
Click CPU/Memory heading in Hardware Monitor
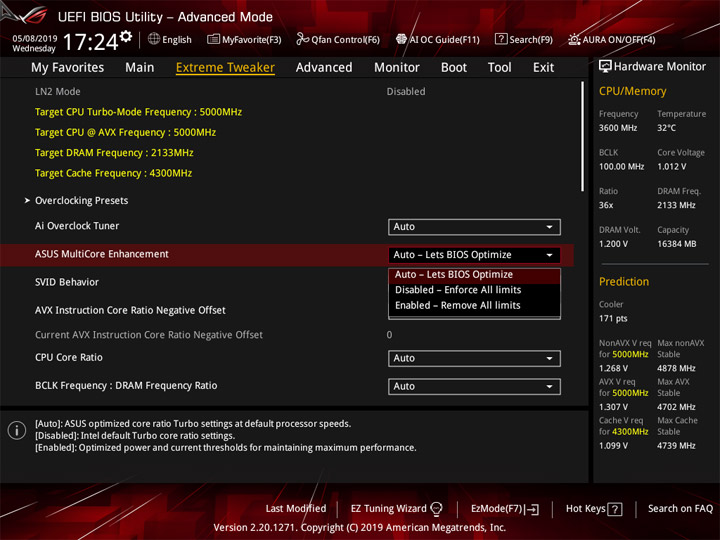point(632,91)
